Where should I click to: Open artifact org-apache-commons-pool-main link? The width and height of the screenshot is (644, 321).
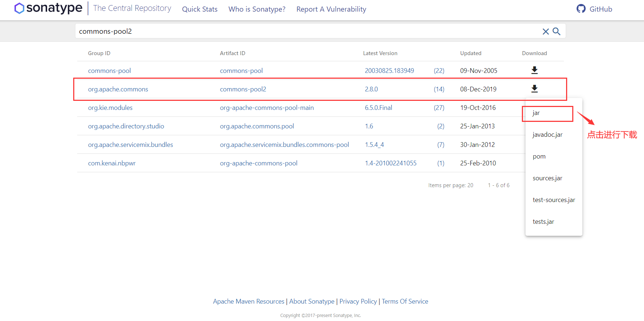coord(267,108)
